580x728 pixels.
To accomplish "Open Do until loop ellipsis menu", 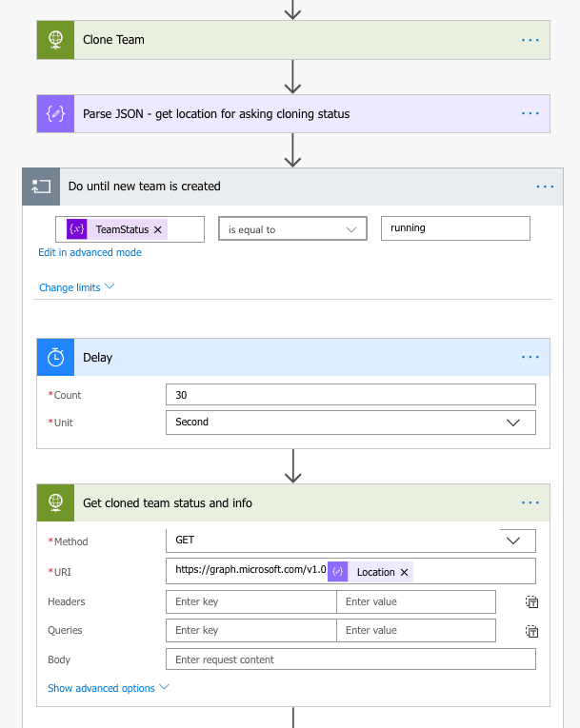I will 544,187.
